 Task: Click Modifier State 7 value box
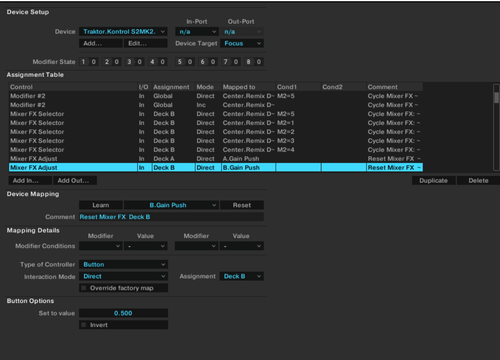tap(236, 62)
